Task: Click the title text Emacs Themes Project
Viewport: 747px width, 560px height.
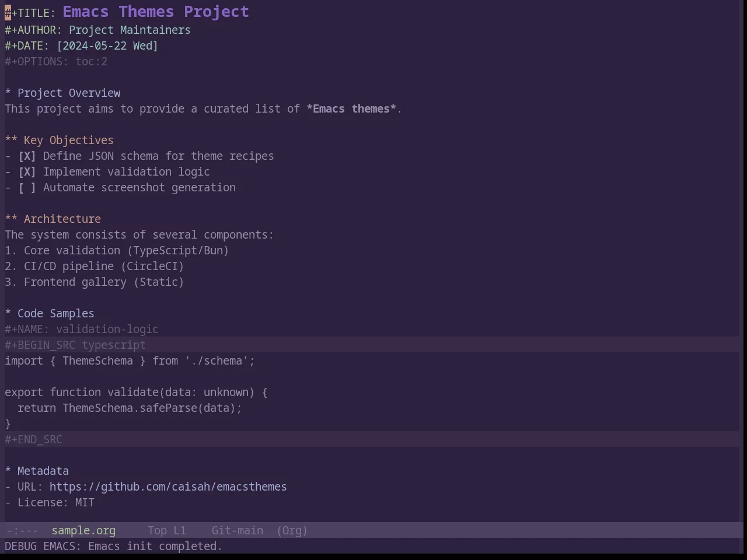Action: point(156,12)
